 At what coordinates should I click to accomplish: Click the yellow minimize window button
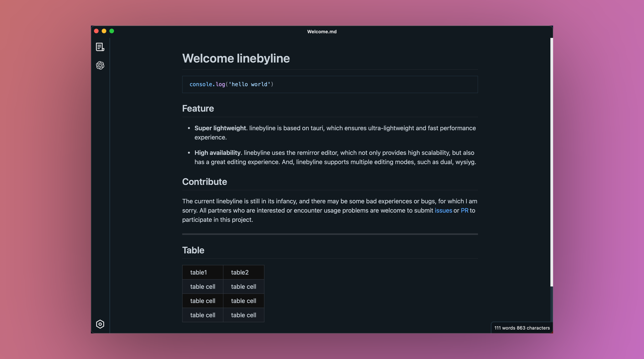click(104, 31)
